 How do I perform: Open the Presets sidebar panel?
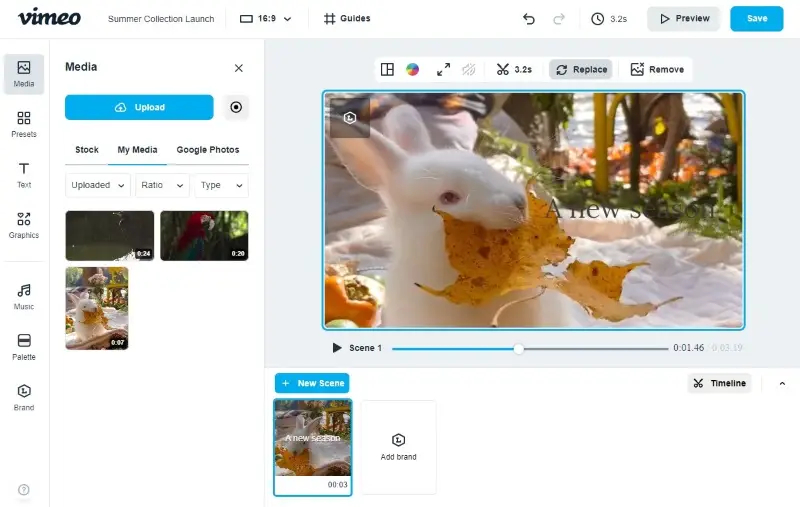(23, 124)
